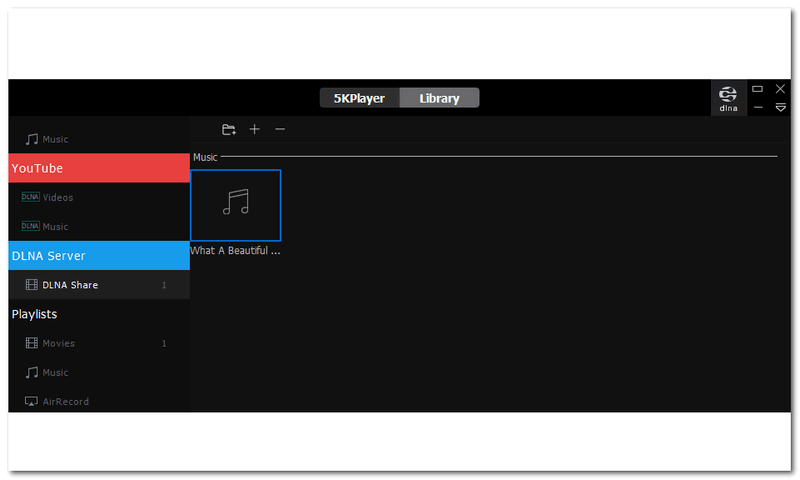
Task: Maximize the 5KPlayer window
Action: tap(758, 89)
